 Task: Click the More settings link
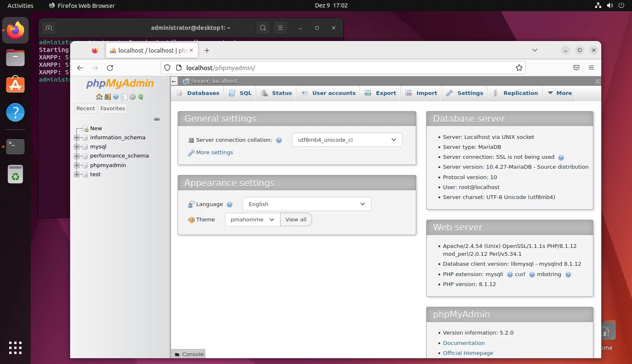pos(215,153)
